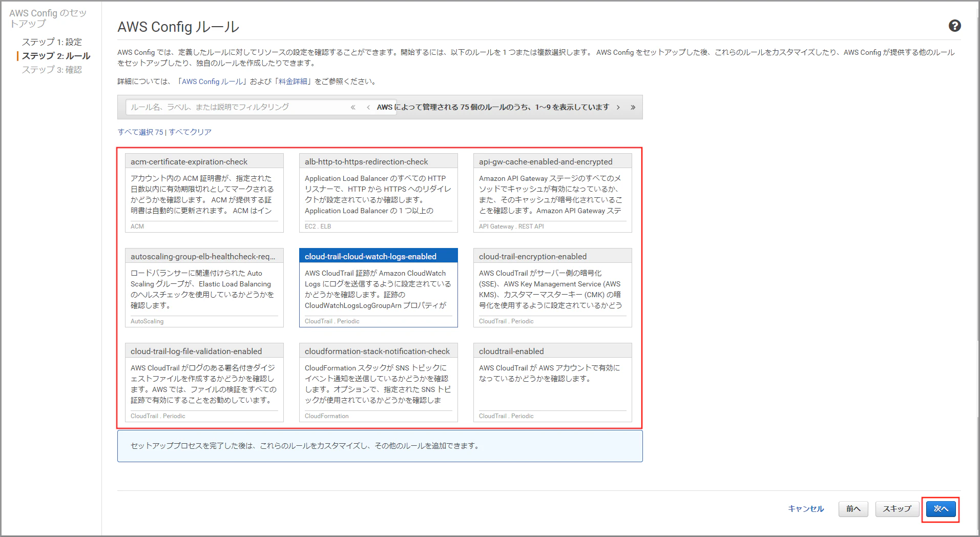
Task: Click the CloudFormation label text
Action: pos(327,416)
